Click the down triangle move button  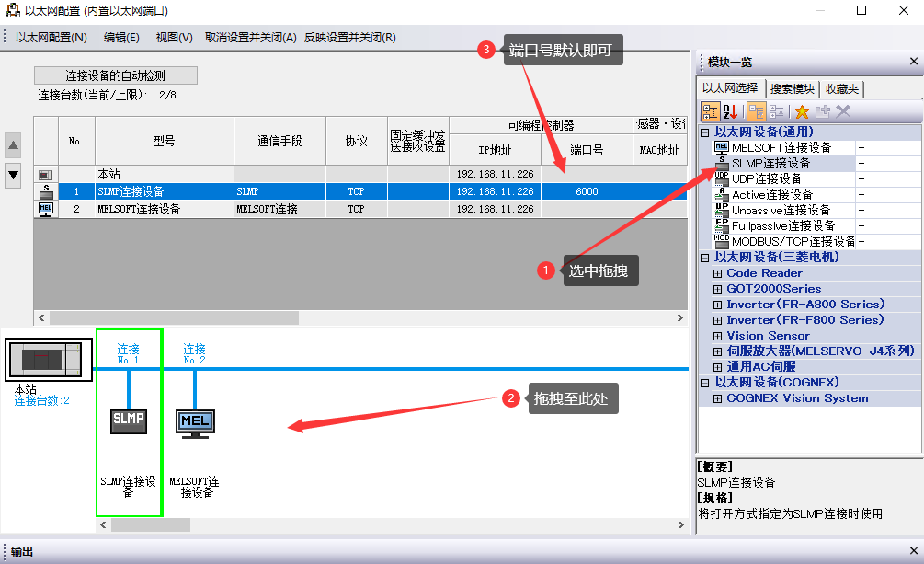[13, 175]
